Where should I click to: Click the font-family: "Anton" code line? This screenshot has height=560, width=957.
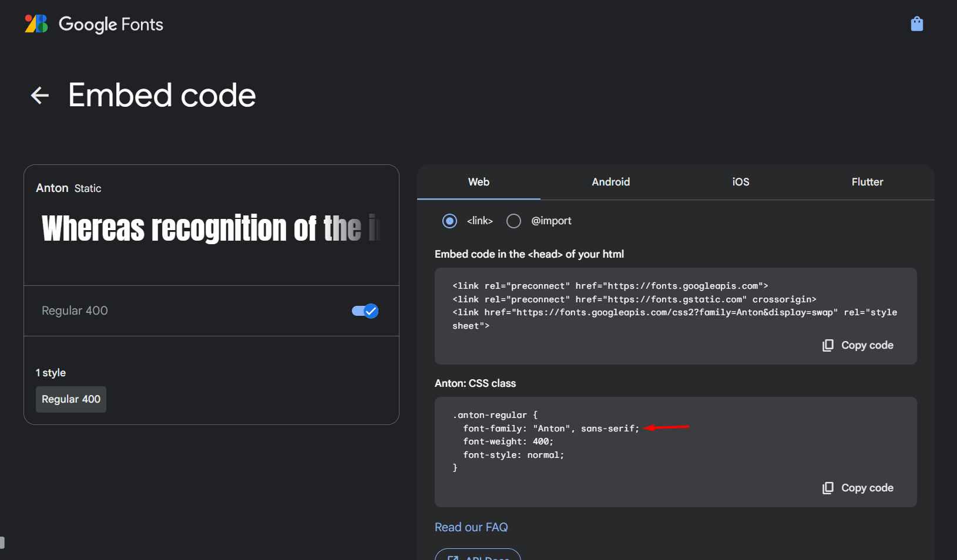[551, 429]
